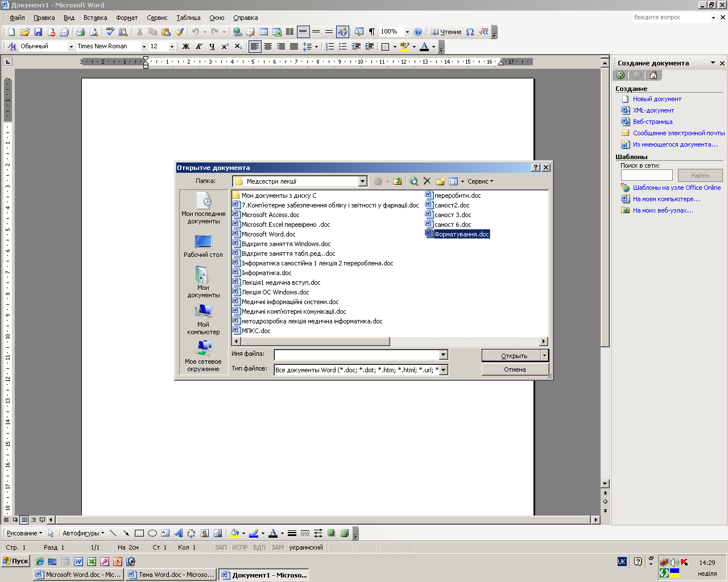Click the Omega symbol insert icon

[470, 32]
